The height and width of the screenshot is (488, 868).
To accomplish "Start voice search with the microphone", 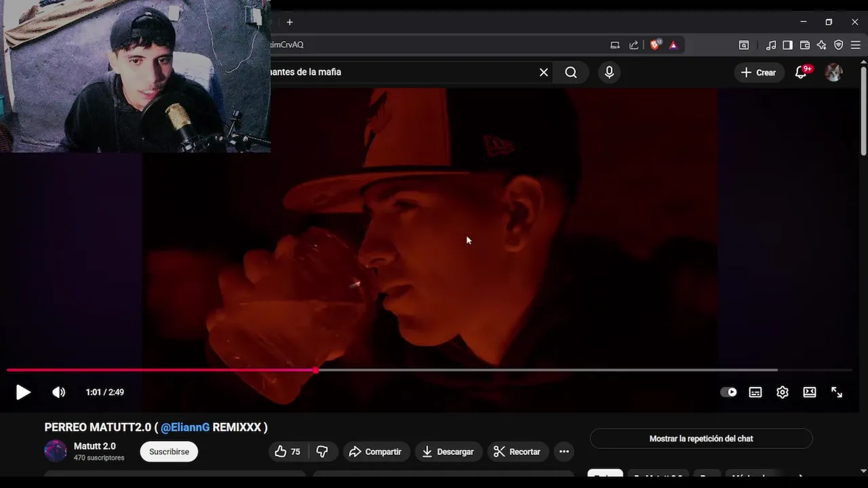I will [609, 73].
